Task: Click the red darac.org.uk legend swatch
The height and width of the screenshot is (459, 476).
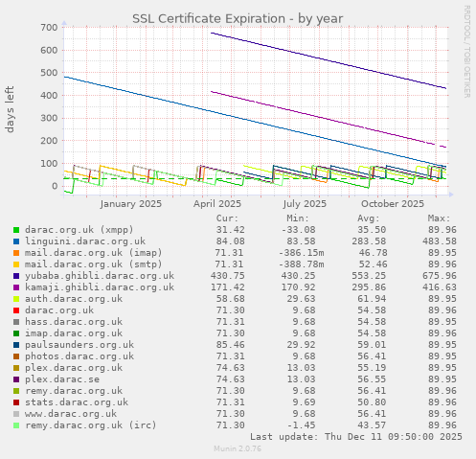Action: [x=16, y=310]
